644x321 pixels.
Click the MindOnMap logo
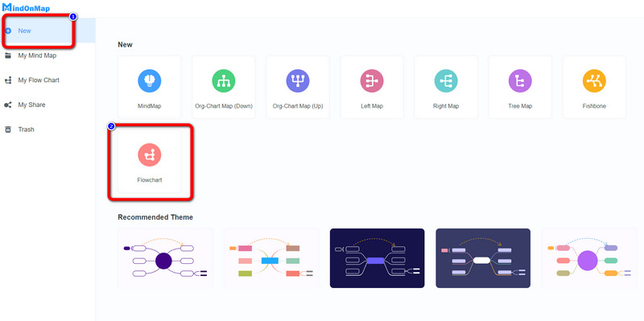pos(26,8)
